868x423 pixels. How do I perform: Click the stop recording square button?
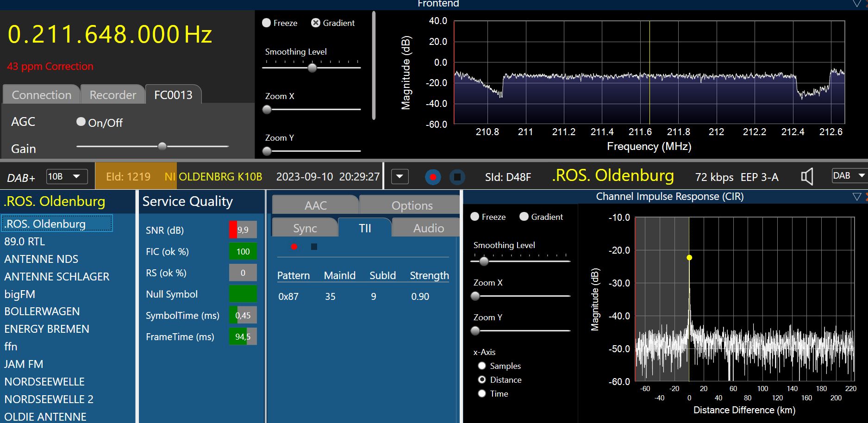pyautogui.click(x=457, y=177)
